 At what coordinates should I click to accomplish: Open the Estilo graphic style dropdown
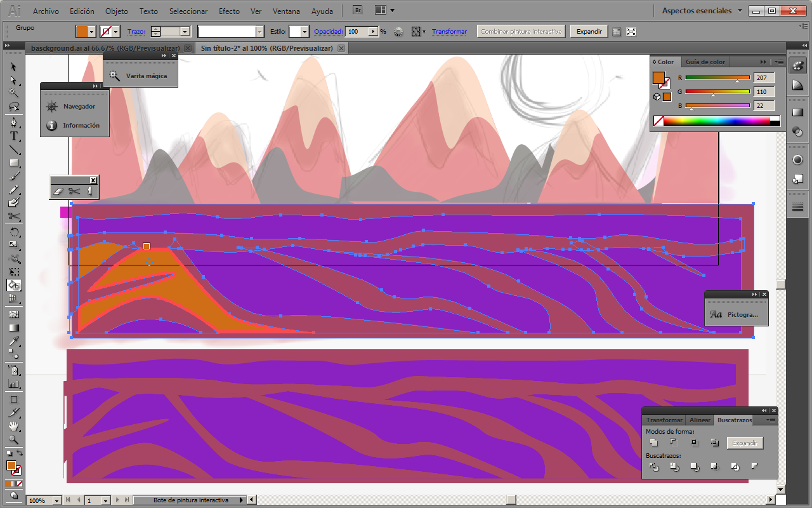point(305,31)
